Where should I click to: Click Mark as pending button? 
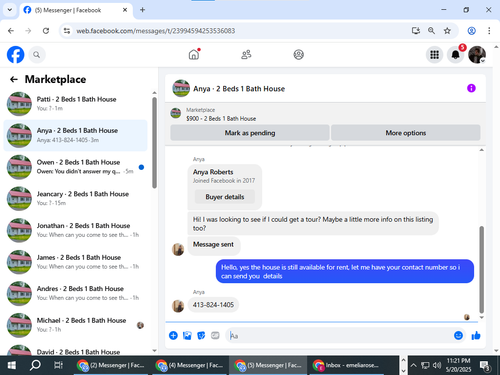pos(250,133)
